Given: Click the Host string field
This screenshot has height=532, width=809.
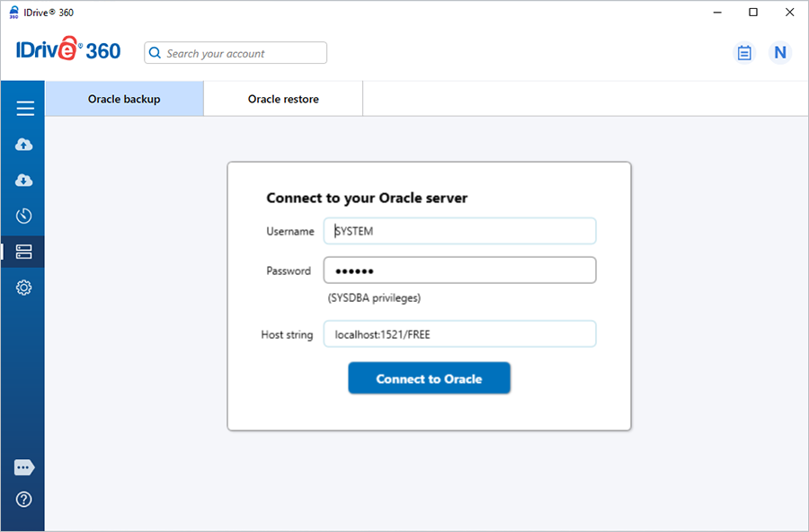Looking at the screenshot, I should pyautogui.click(x=459, y=334).
